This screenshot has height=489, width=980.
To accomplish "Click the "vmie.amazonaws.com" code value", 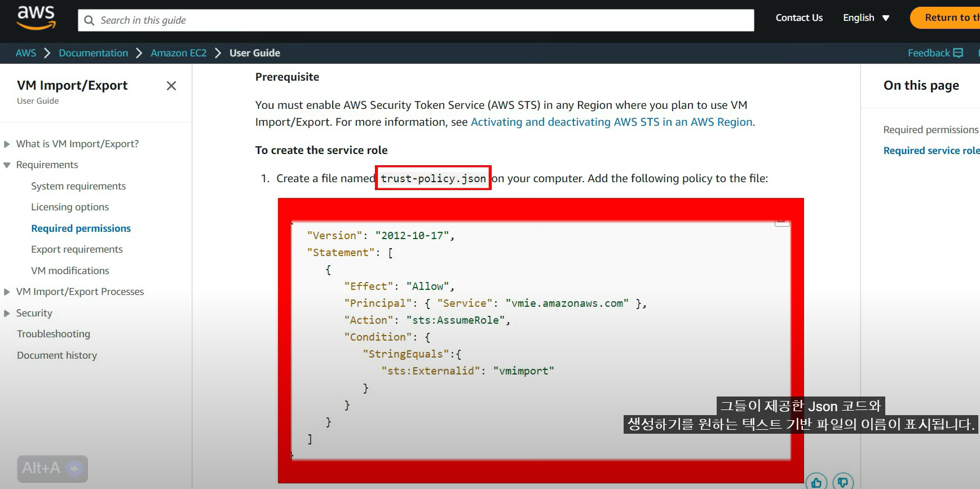I will click(567, 303).
